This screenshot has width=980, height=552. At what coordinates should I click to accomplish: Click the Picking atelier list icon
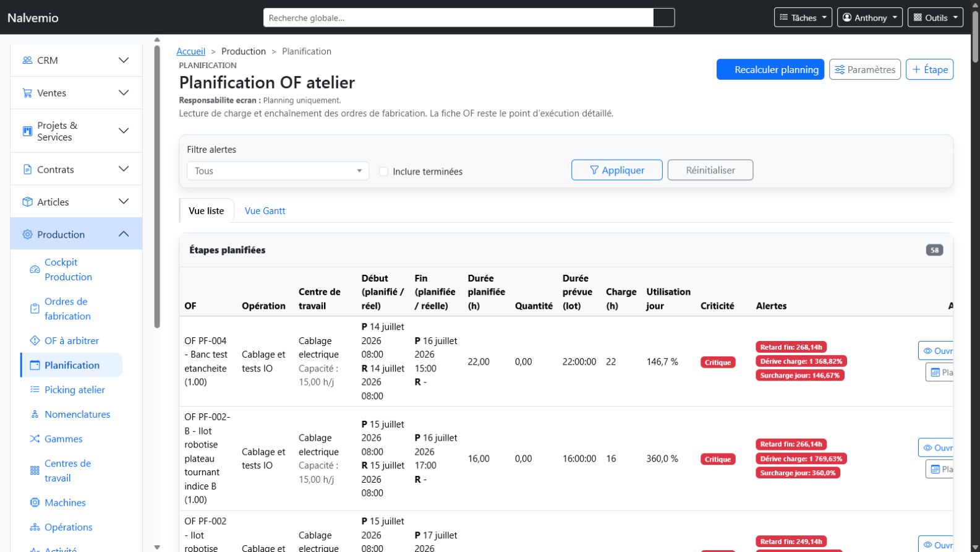point(35,389)
